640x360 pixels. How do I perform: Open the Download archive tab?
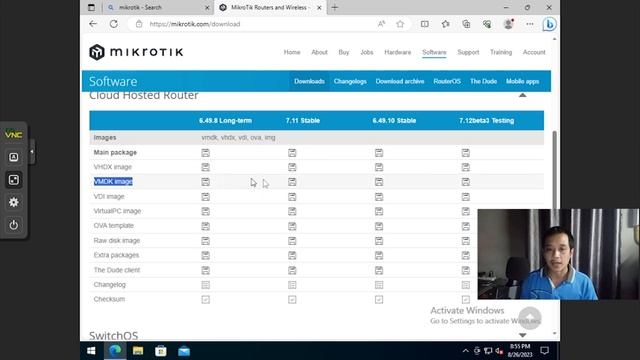[400, 81]
